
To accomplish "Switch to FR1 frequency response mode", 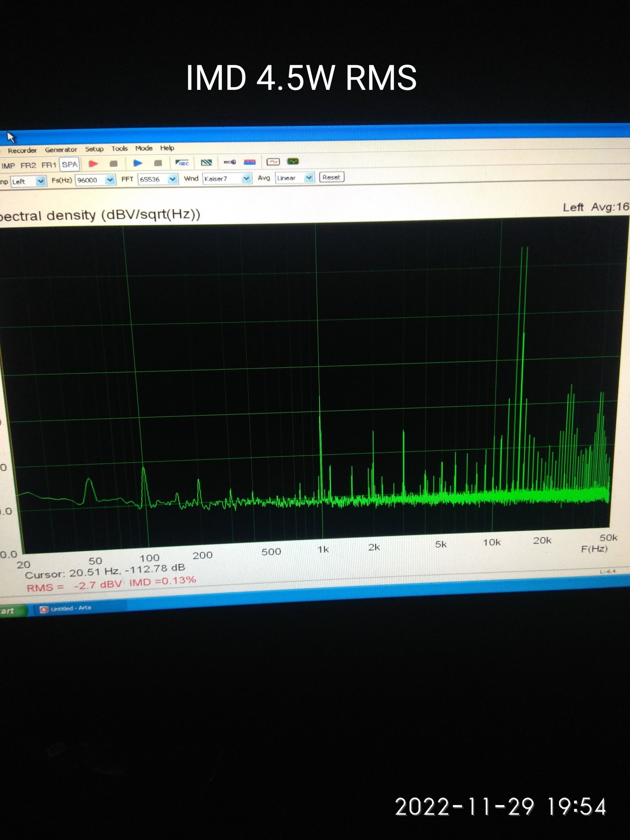I will [48, 165].
